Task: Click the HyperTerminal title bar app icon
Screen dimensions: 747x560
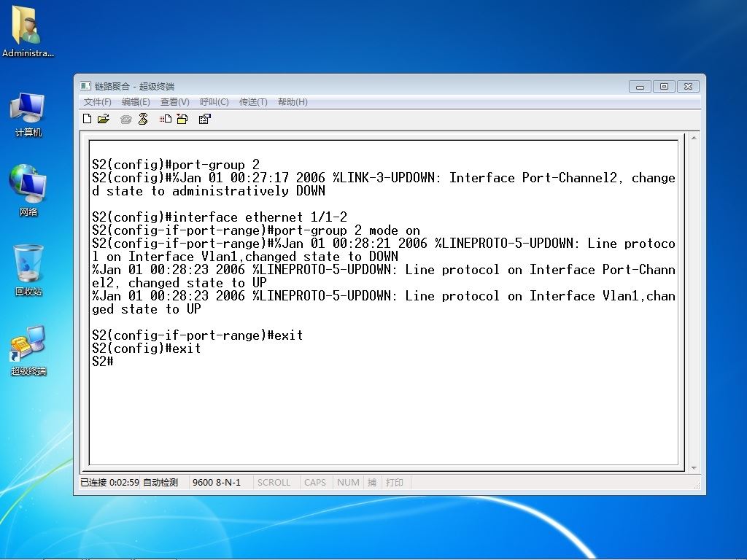Action: (x=86, y=86)
